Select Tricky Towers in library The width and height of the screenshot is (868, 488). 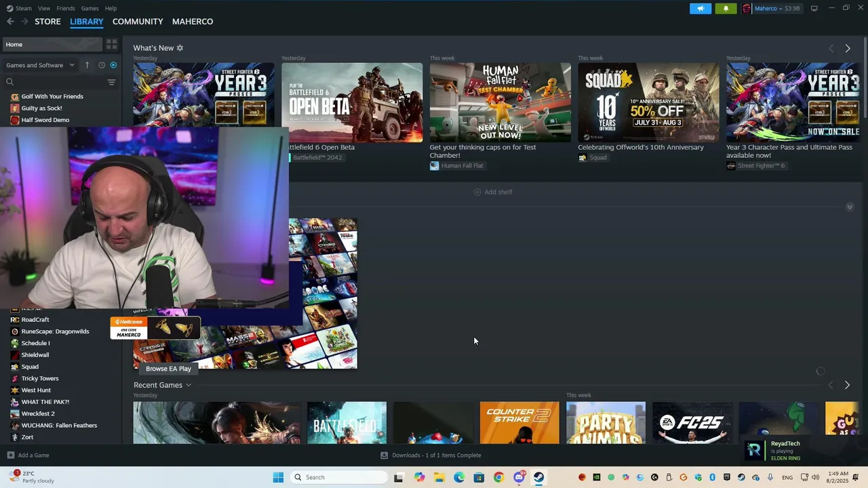point(40,378)
